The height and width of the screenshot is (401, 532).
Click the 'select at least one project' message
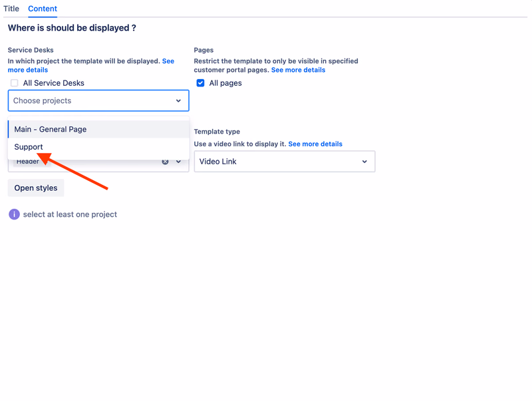(70, 214)
